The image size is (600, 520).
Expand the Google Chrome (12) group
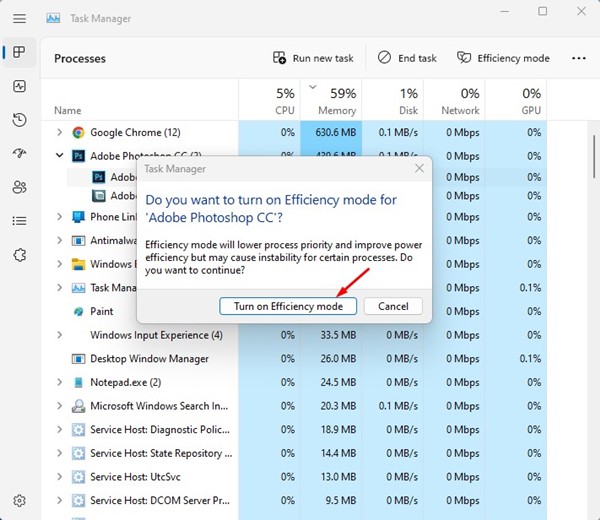[x=59, y=132]
